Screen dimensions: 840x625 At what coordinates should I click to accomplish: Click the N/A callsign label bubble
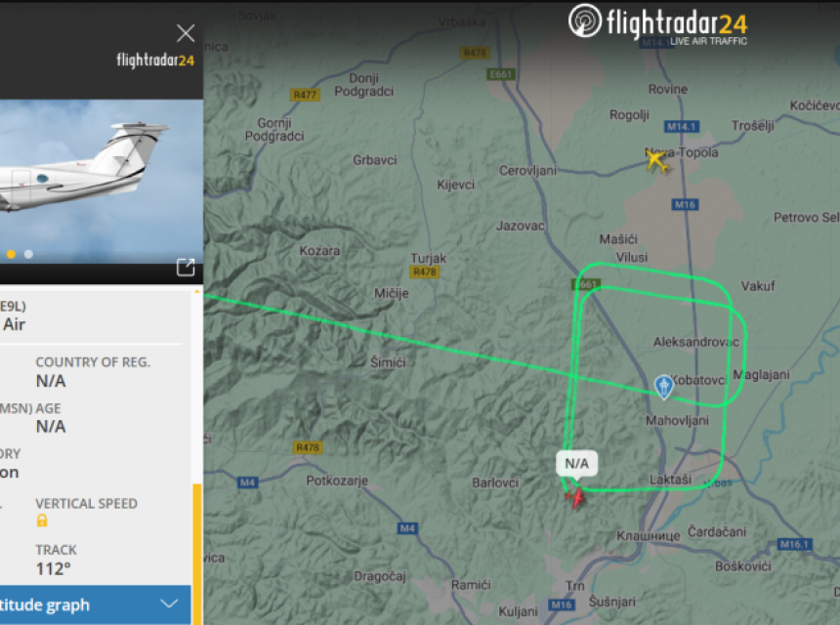(x=577, y=463)
